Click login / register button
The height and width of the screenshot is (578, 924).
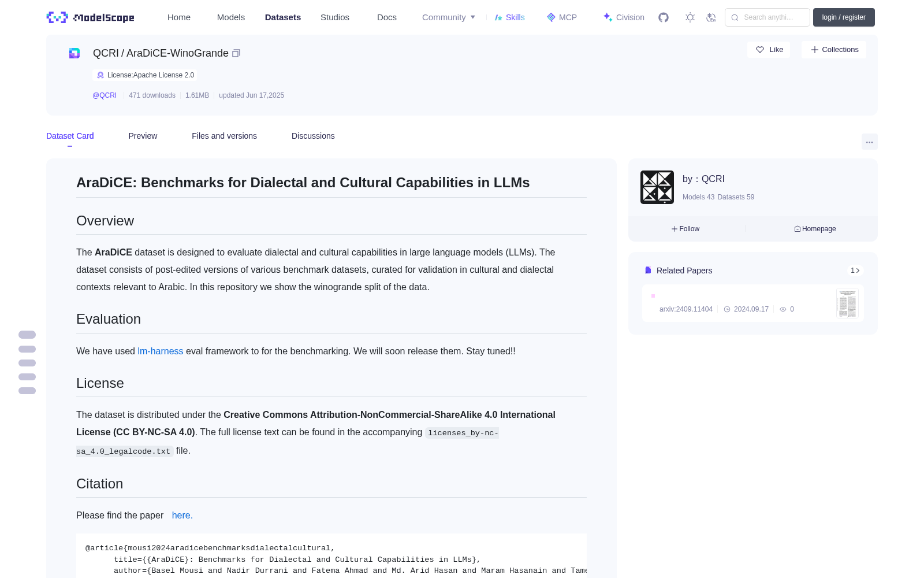click(844, 17)
